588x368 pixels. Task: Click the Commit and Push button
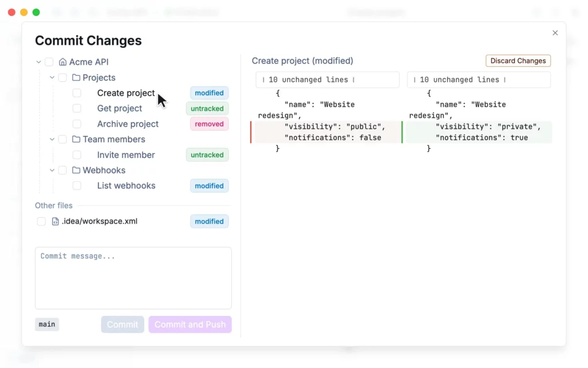click(190, 324)
